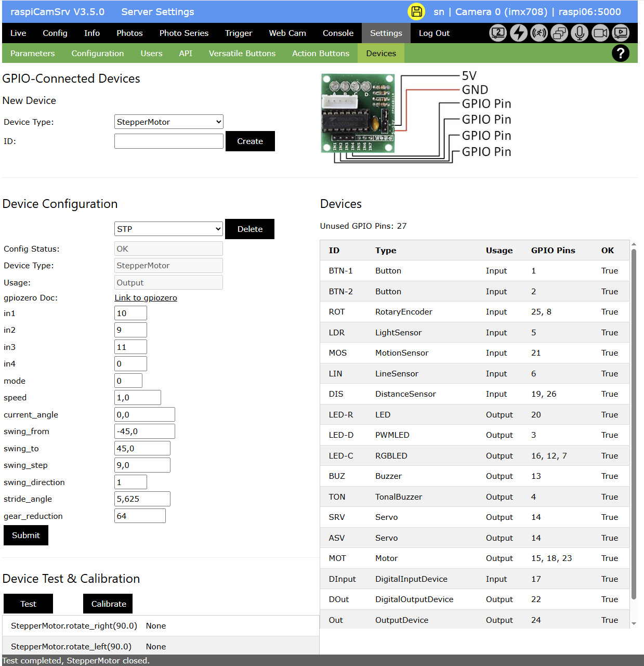Click the second-stream monitor status icon
This screenshot has height=666, width=644.
pyautogui.click(x=498, y=33)
